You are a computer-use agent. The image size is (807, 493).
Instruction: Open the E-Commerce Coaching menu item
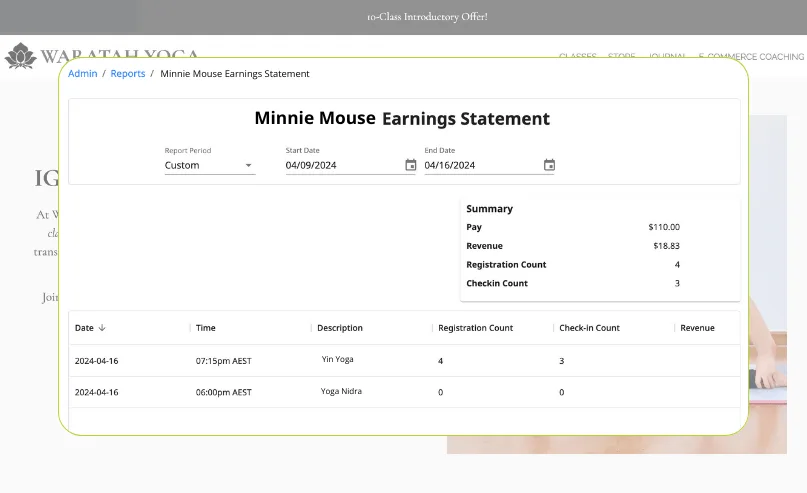(x=750, y=57)
